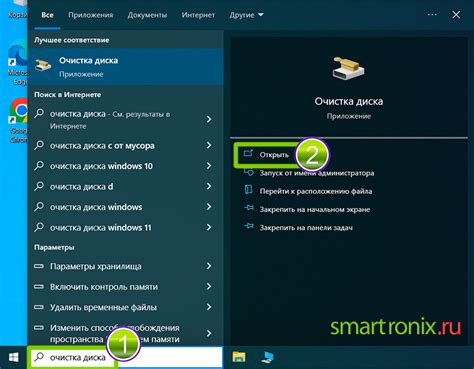Image resolution: width=474 pixels, height=369 pixels.
Task: Open the three-dots options menu
Action: 432,15
